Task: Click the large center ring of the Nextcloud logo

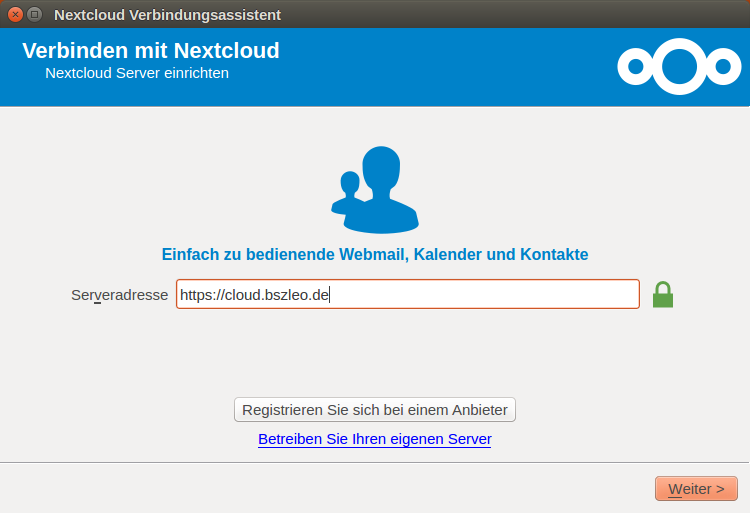Action: [x=679, y=67]
